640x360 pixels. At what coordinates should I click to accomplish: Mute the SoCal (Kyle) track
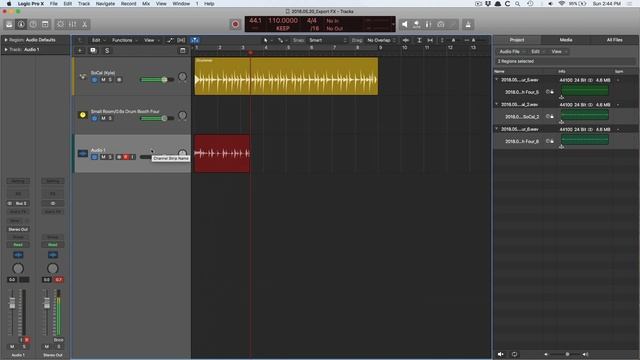(103, 80)
